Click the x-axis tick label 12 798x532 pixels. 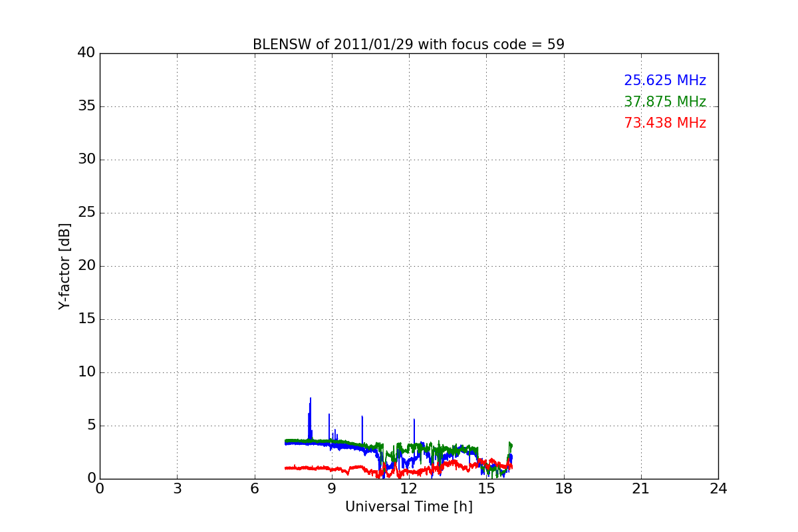coord(409,489)
